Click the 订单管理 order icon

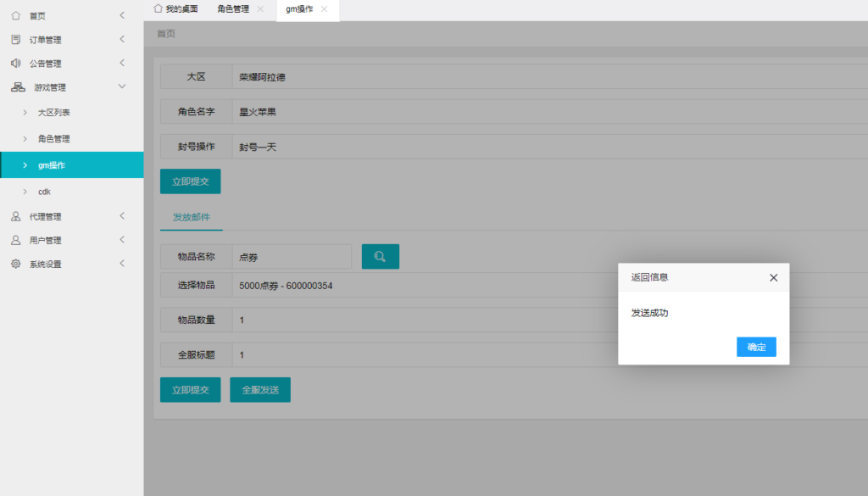15,39
